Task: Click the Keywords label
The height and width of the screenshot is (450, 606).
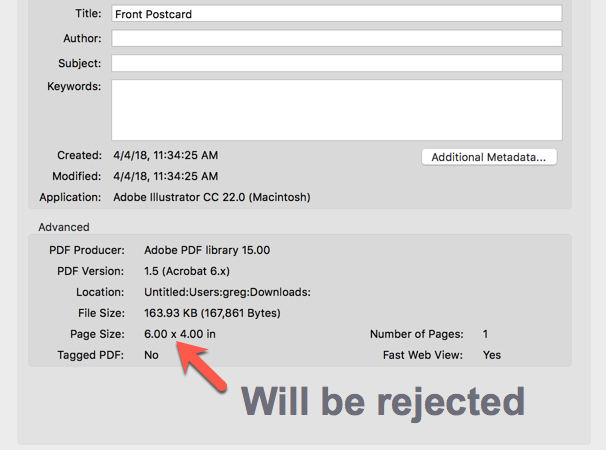Action: [74, 87]
